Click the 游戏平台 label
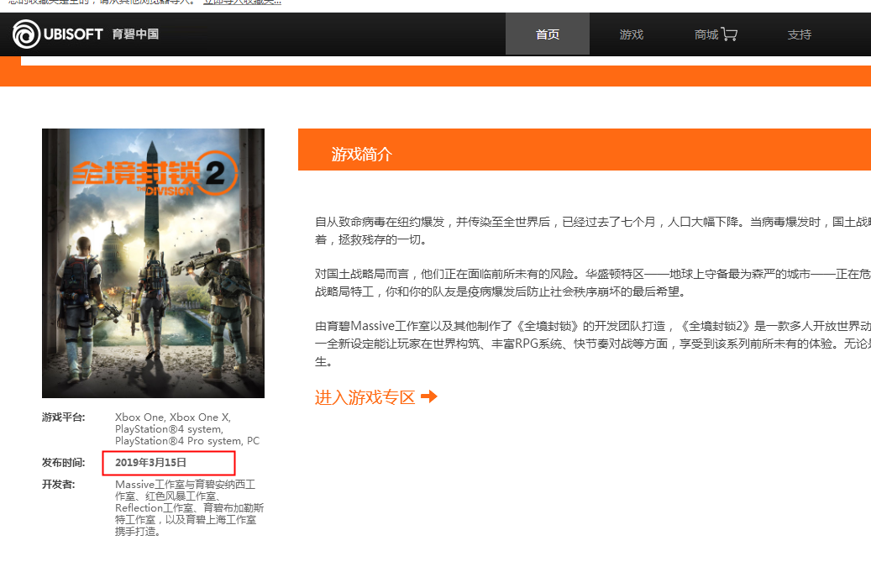Viewport: 871px width, 588px height. tap(61, 417)
